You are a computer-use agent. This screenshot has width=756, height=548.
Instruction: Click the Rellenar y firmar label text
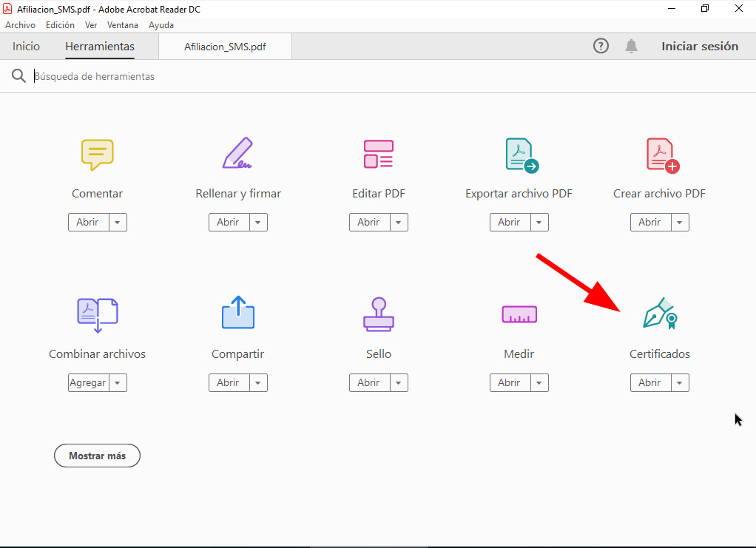coord(238,194)
